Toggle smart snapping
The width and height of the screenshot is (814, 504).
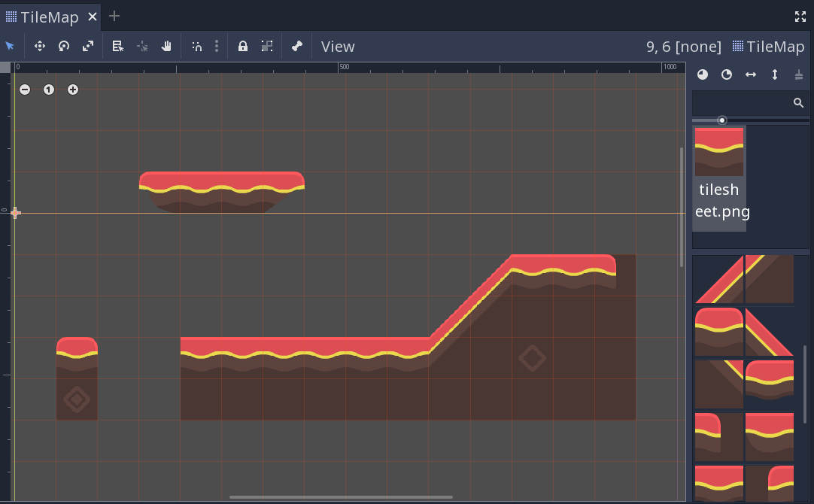tap(197, 46)
